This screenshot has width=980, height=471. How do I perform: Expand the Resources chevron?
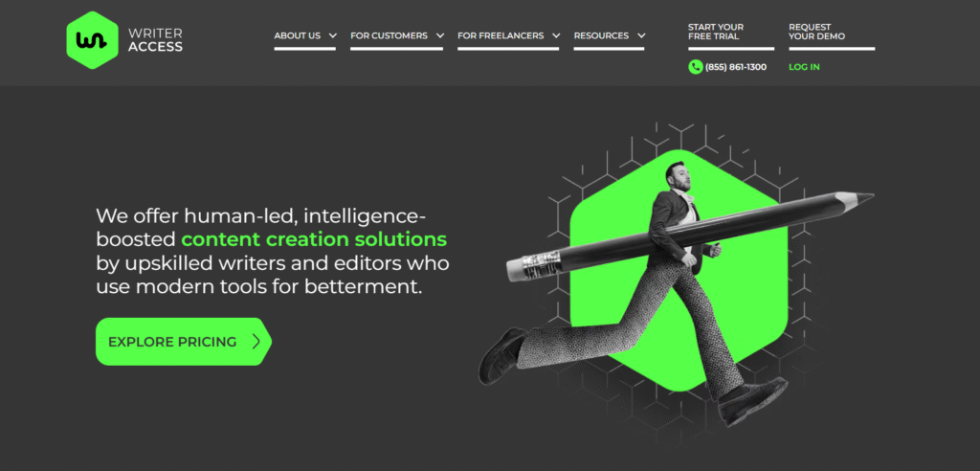[641, 35]
